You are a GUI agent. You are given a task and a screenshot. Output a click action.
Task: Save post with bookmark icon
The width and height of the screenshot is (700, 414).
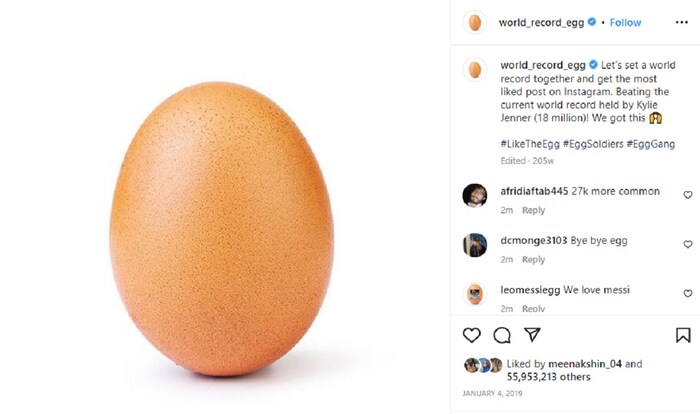(683, 335)
